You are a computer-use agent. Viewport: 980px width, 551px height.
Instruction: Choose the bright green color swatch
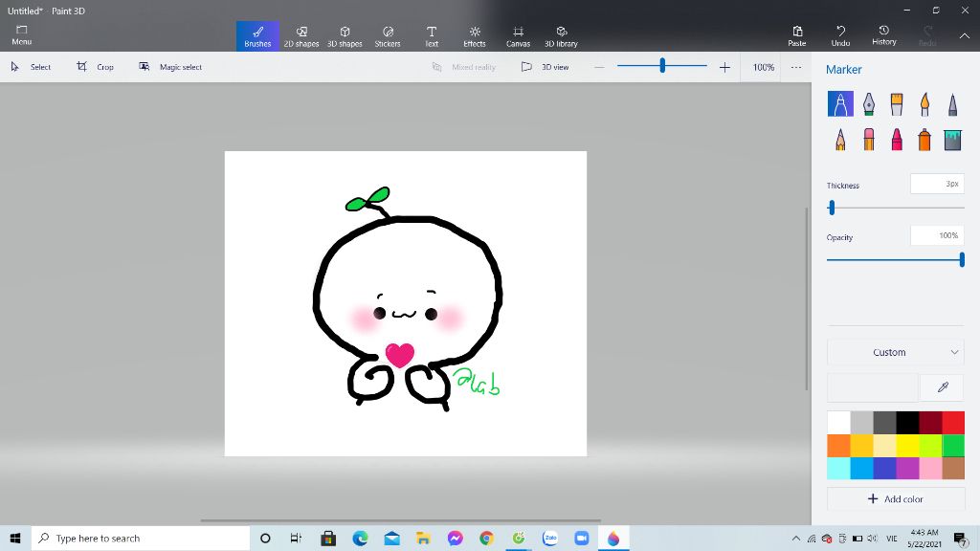(953, 446)
